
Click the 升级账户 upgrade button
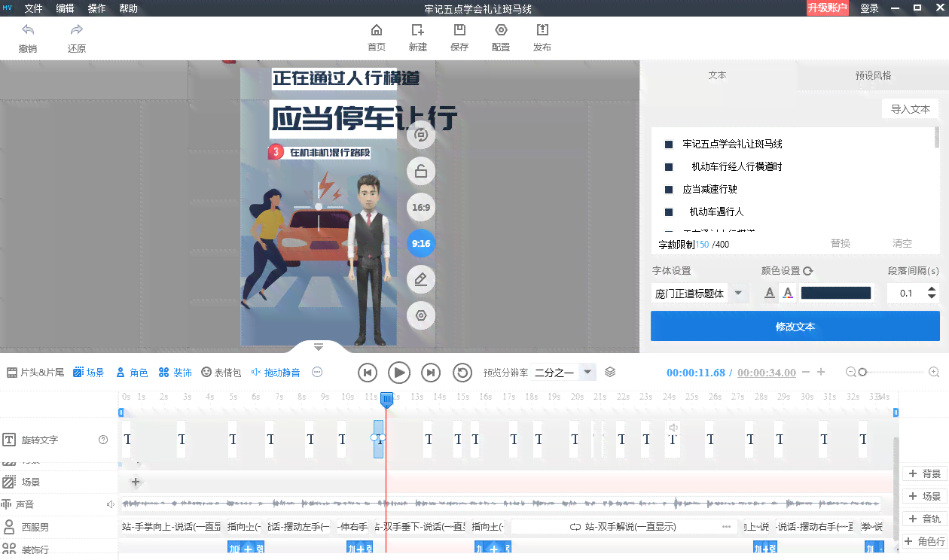828,8
